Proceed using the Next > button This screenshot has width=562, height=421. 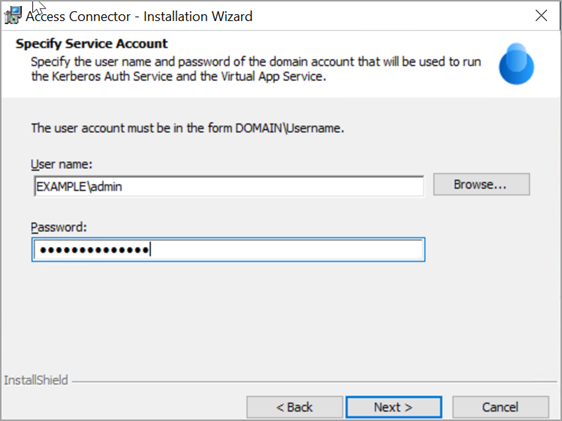point(394,407)
